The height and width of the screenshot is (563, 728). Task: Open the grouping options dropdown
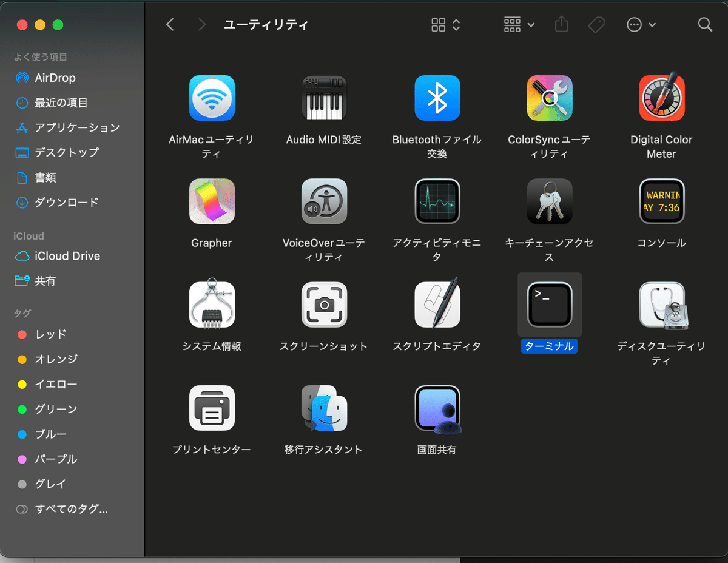(519, 24)
